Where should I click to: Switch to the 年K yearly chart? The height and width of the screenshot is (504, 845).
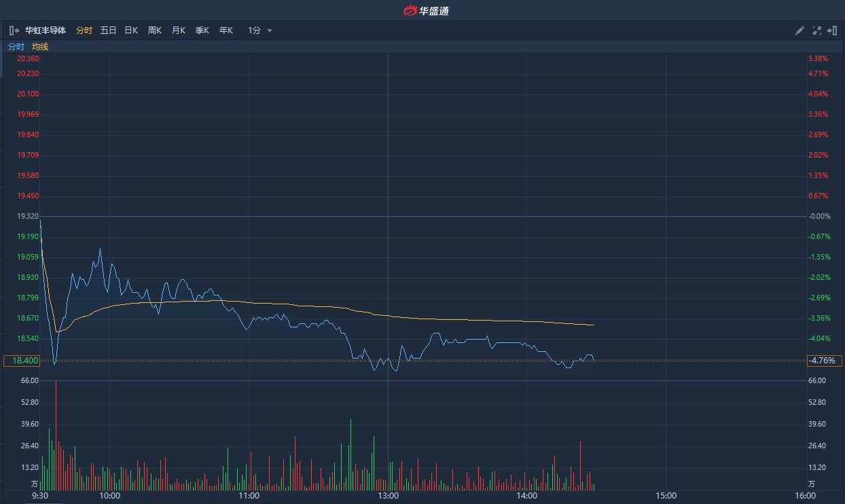click(226, 31)
